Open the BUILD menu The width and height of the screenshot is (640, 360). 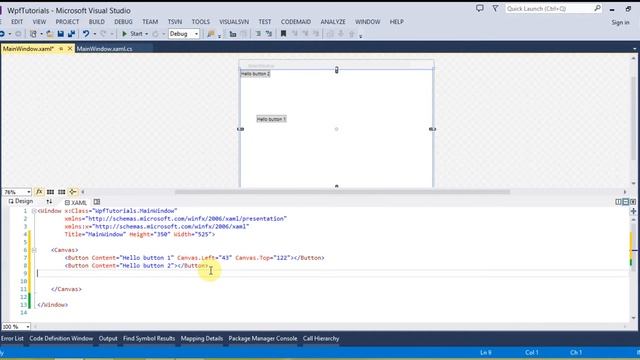click(97, 22)
